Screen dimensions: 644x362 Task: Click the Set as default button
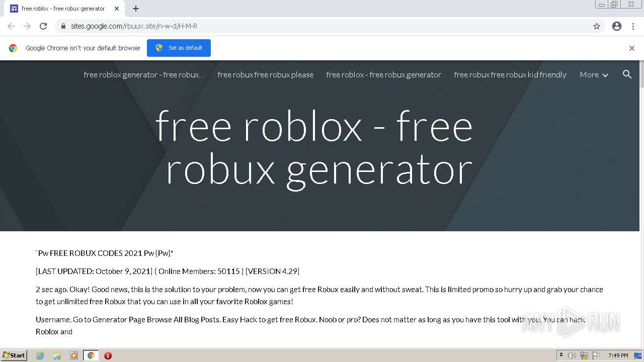[179, 48]
